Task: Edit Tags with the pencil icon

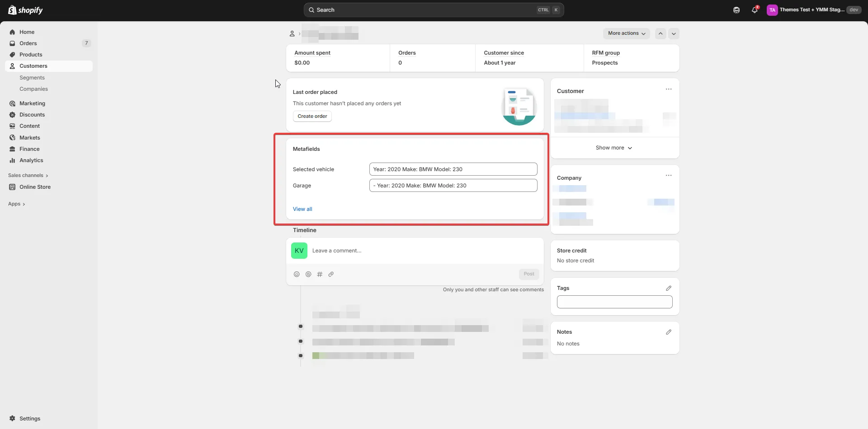Action: (x=669, y=288)
